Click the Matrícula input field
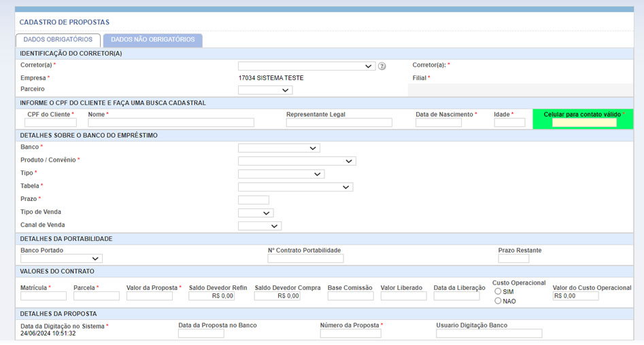The image size is (644, 345). tap(44, 296)
